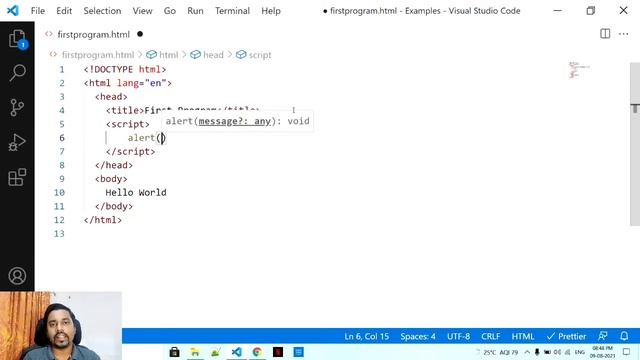Click line number 6 in gutter

coord(62,138)
